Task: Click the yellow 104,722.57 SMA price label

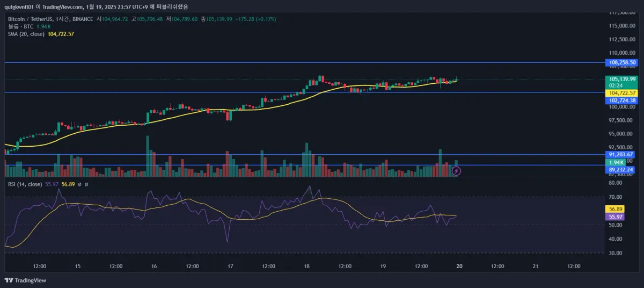Action: [x=623, y=93]
